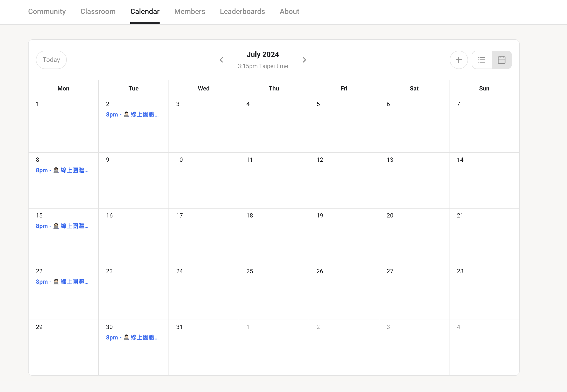
Task: Select the July 26 day cell
Action: pos(344,292)
